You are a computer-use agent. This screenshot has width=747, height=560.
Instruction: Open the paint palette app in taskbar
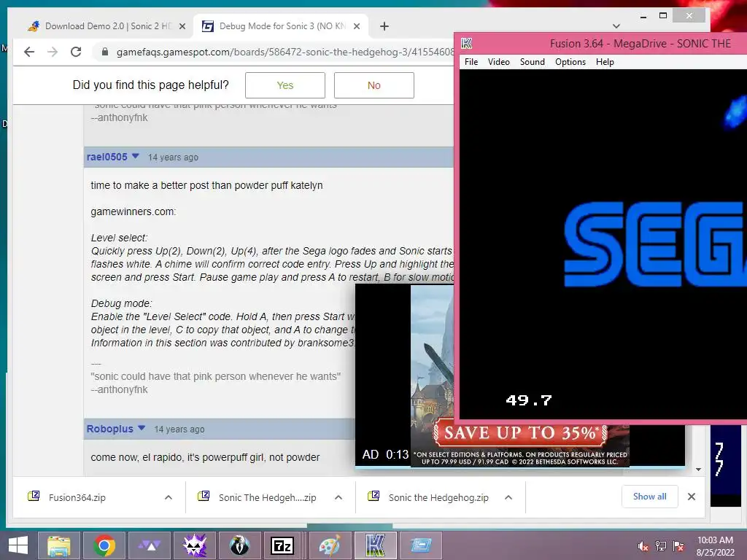(330, 545)
